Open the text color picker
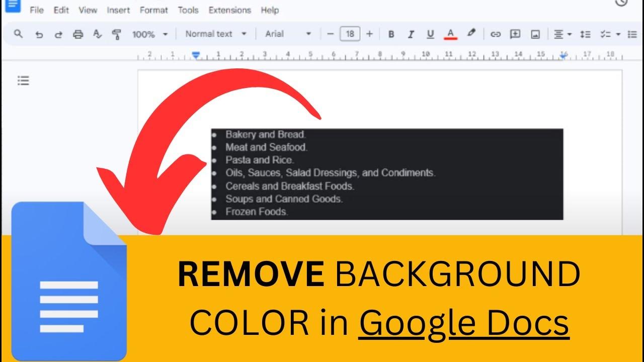Screen dimensions: 644x362 coord(450,35)
